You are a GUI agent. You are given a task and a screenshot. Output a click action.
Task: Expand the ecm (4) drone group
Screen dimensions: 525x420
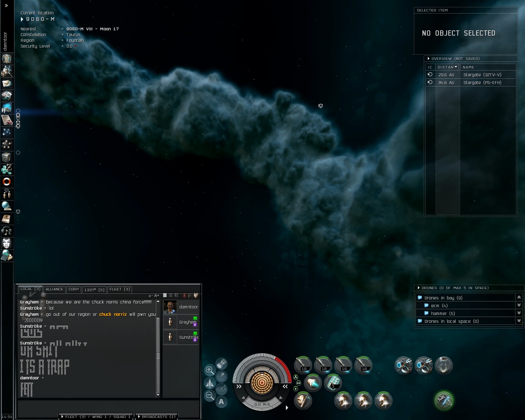coord(519,306)
